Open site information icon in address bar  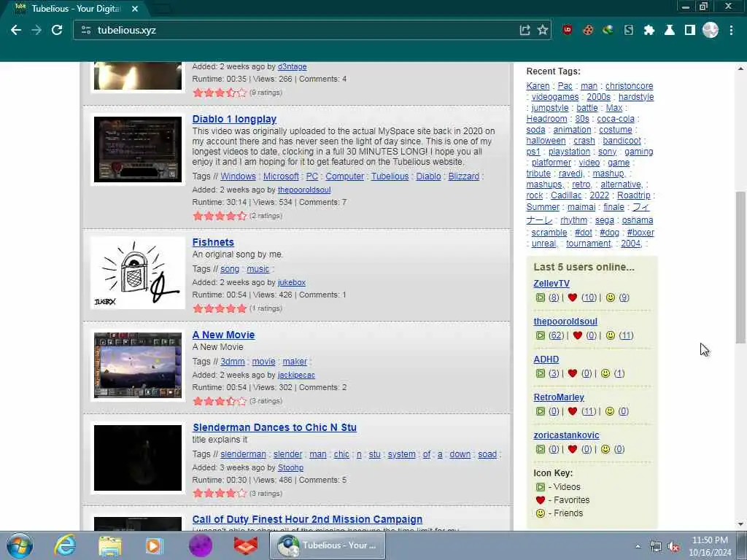click(86, 30)
